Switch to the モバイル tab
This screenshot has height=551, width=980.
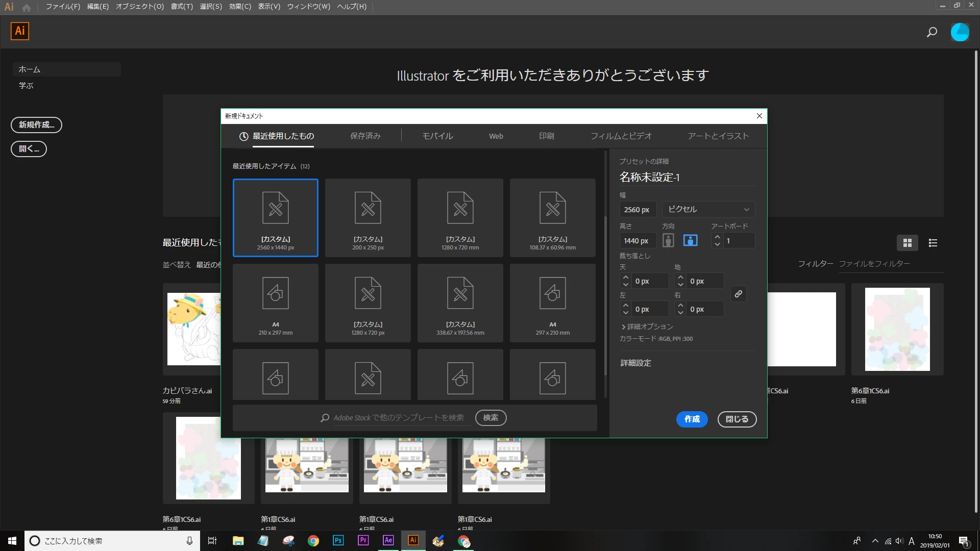(437, 136)
